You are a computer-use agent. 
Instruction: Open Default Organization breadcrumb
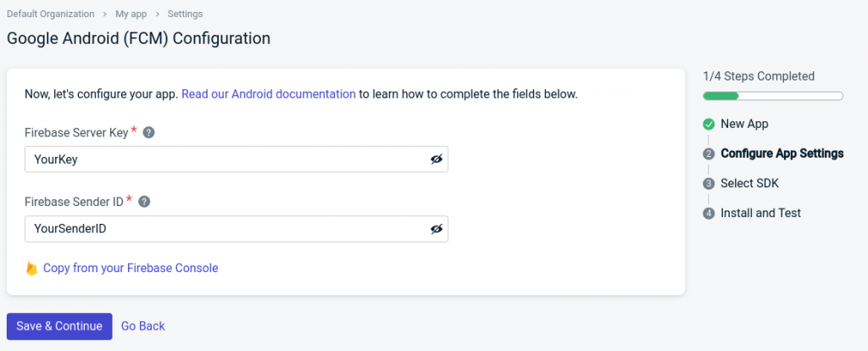(51, 14)
